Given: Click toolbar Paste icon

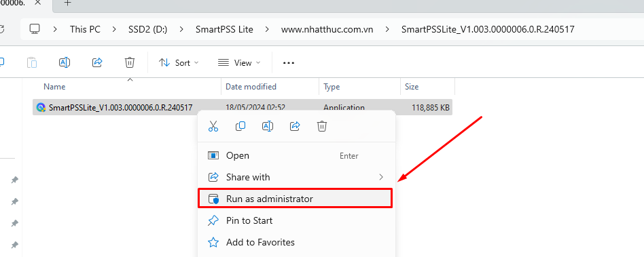Looking at the screenshot, I should click(32, 62).
